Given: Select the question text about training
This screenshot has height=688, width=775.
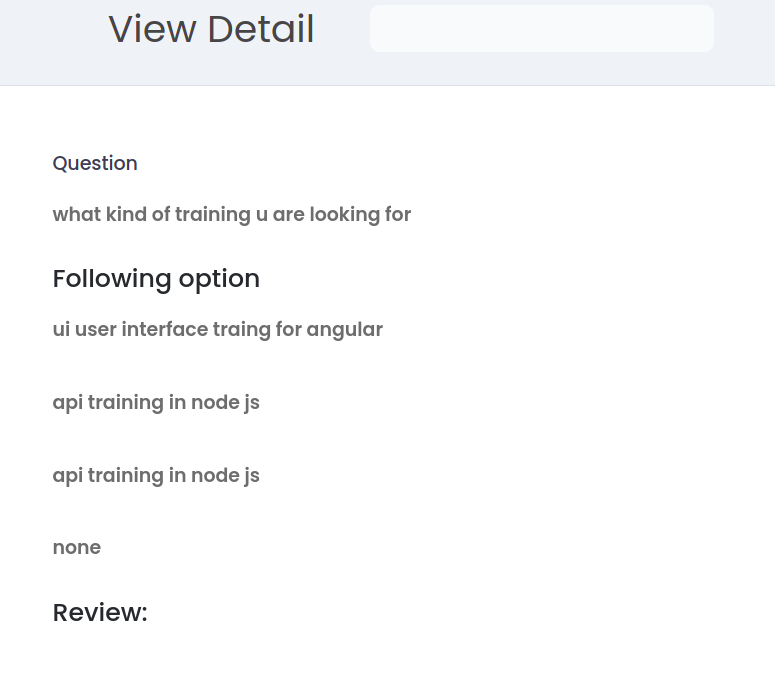Looking at the screenshot, I should click(x=231, y=214).
